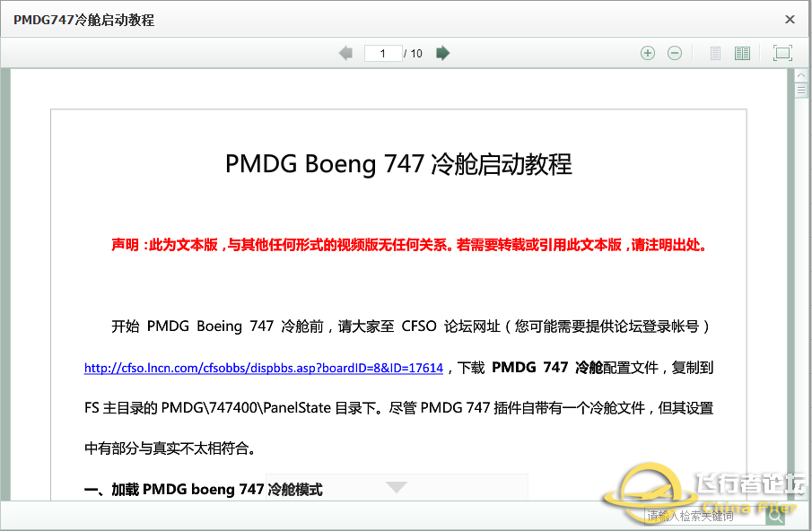
Task: Click the total pages text '/ 10'
Action: pyautogui.click(x=413, y=53)
